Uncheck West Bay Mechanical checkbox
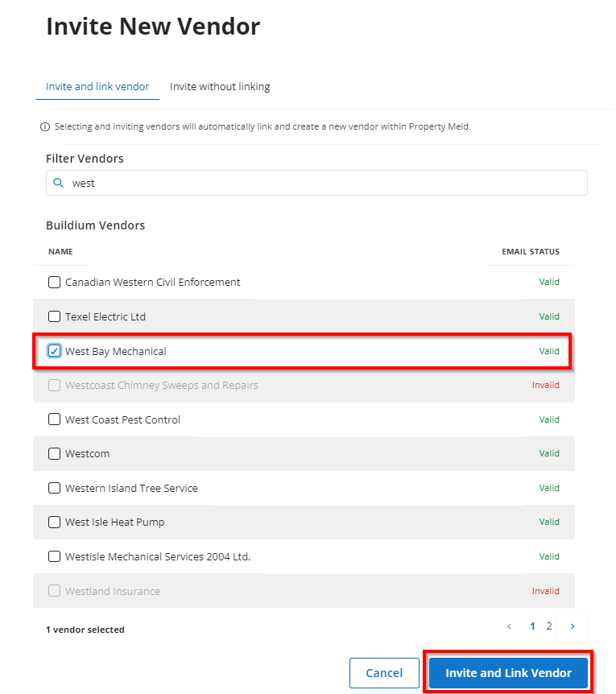This screenshot has width=616, height=694. coord(54,351)
